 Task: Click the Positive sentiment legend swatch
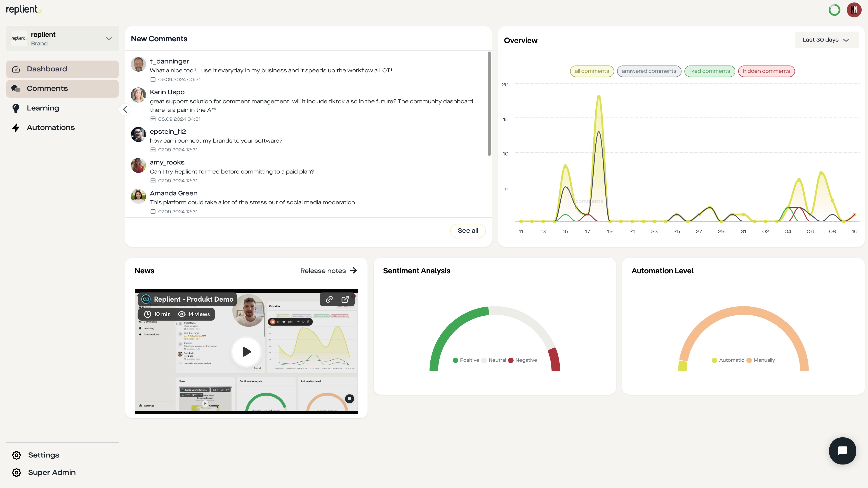tap(455, 360)
